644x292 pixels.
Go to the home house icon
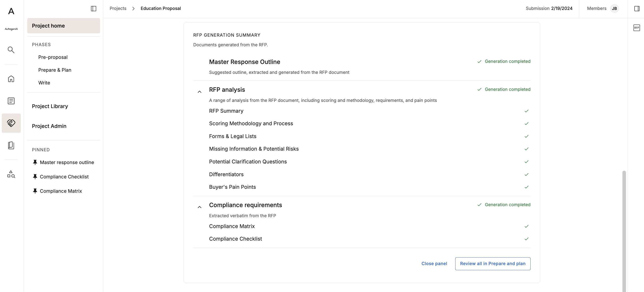[11, 79]
